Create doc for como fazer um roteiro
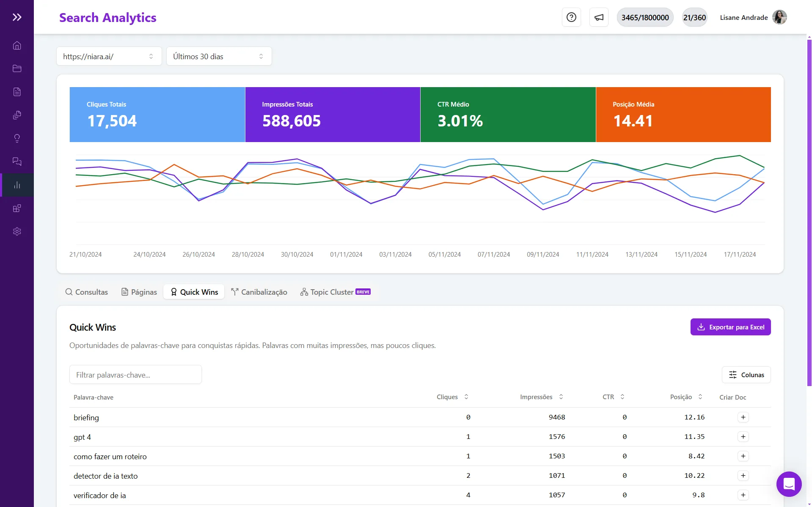Viewport: 812px width, 507px height. pyautogui.click(x=743, y=456)
